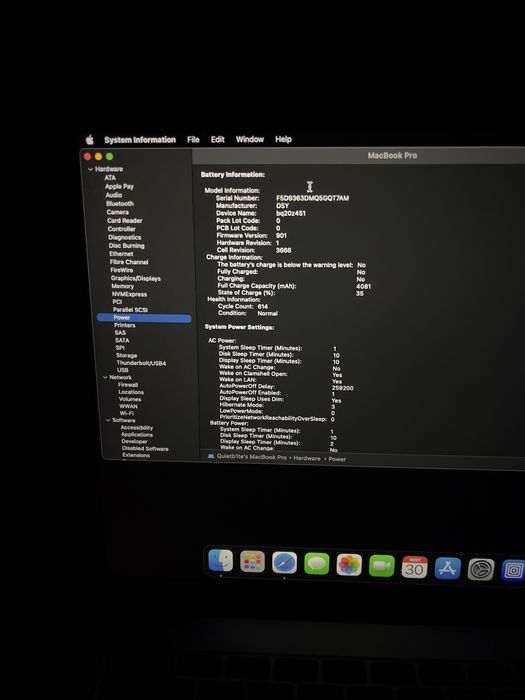Screen dimensions: 525x700
Task: Open Photos app in Dock
Action: click(x=349, y=565)
